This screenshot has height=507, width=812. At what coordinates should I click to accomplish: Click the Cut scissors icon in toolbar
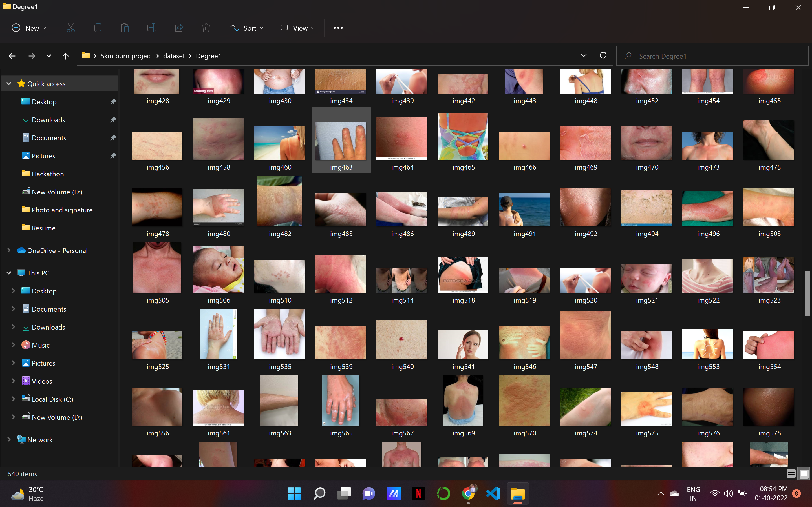[x=70, y=28]
